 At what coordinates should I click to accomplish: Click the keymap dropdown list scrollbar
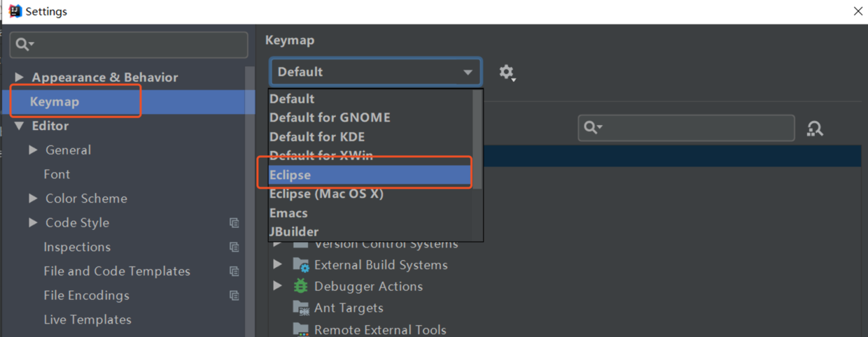point(478,140)
